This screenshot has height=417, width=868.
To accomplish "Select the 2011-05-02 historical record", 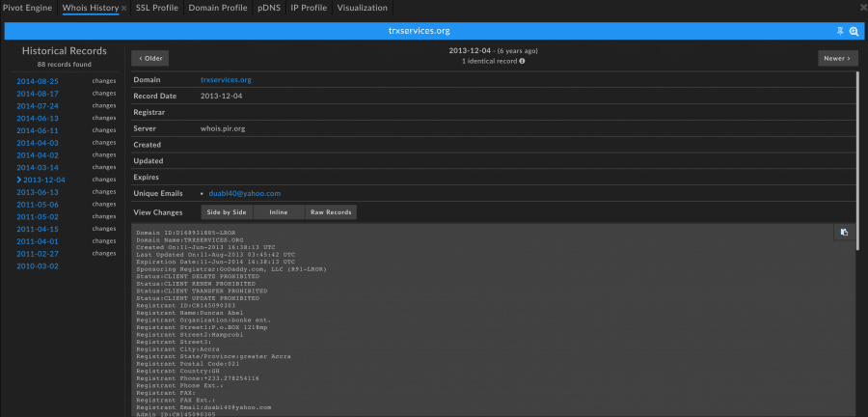I will pos(37,216).
